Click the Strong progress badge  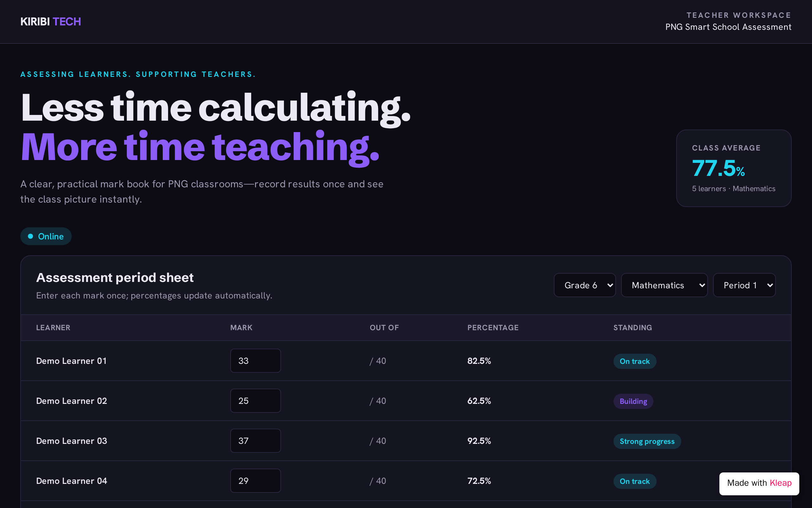(647, 441)
